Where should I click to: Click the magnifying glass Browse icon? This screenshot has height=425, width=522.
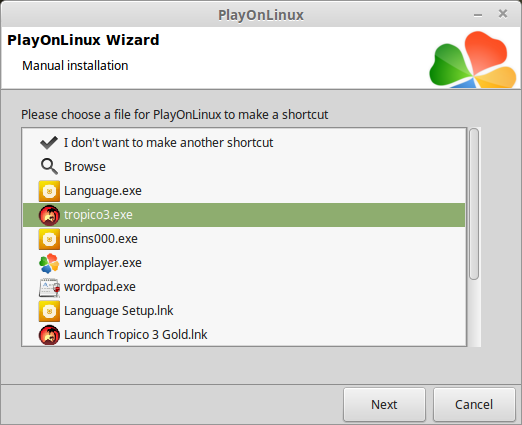pos(49,166)
